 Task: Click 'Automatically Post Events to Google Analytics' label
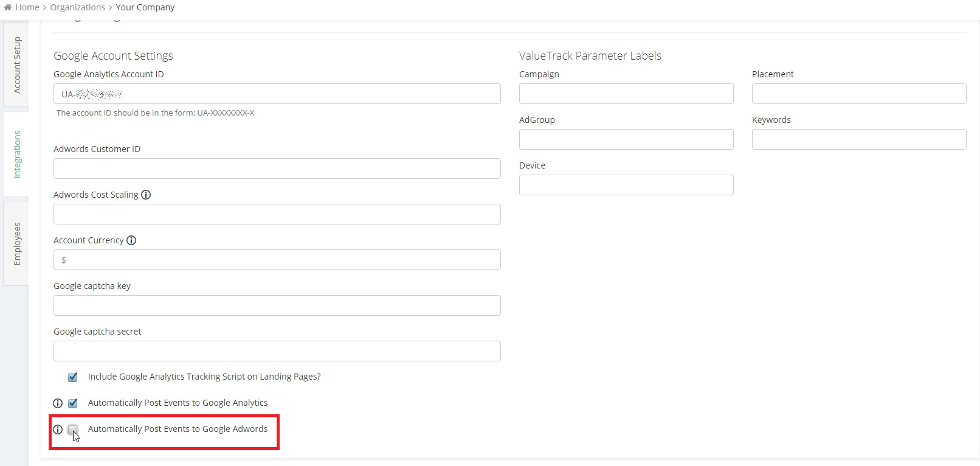coord(178,403)
